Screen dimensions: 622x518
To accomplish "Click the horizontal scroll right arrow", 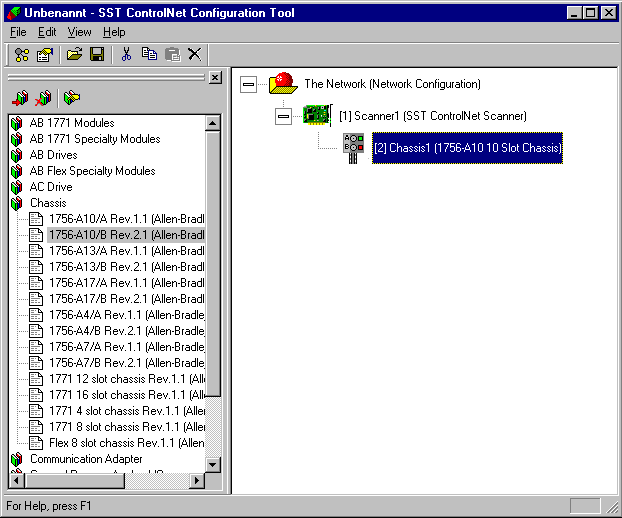I will [197, 481].
